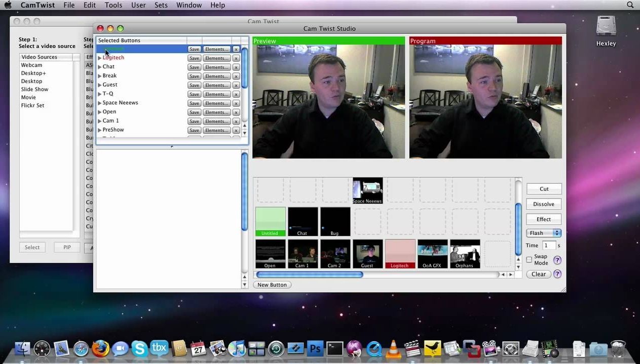The width and height of the screenshot is (640, 364).
Task: Select the Cam 2 thumbnail button
Action: click(335, 254)
